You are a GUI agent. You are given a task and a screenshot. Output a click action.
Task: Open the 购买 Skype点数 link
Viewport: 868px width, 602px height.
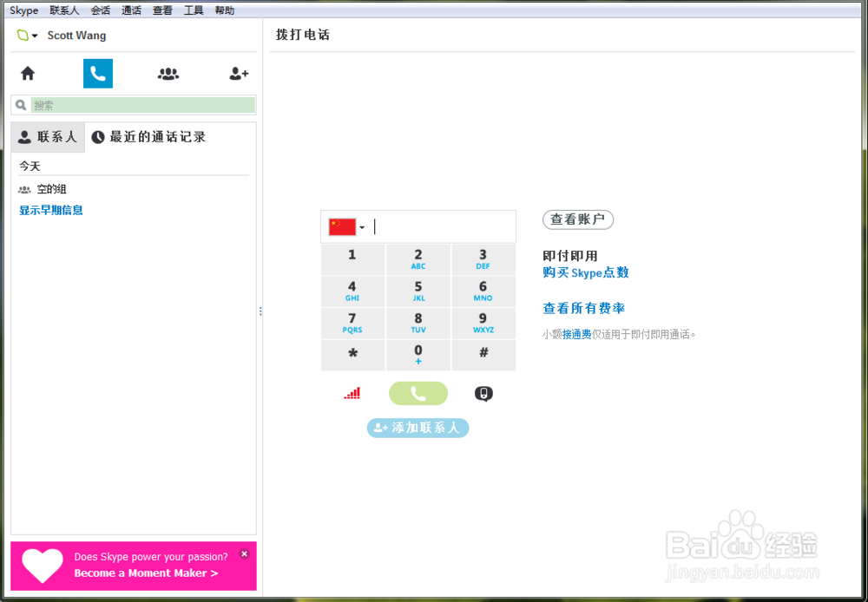(x=586, y=272)
